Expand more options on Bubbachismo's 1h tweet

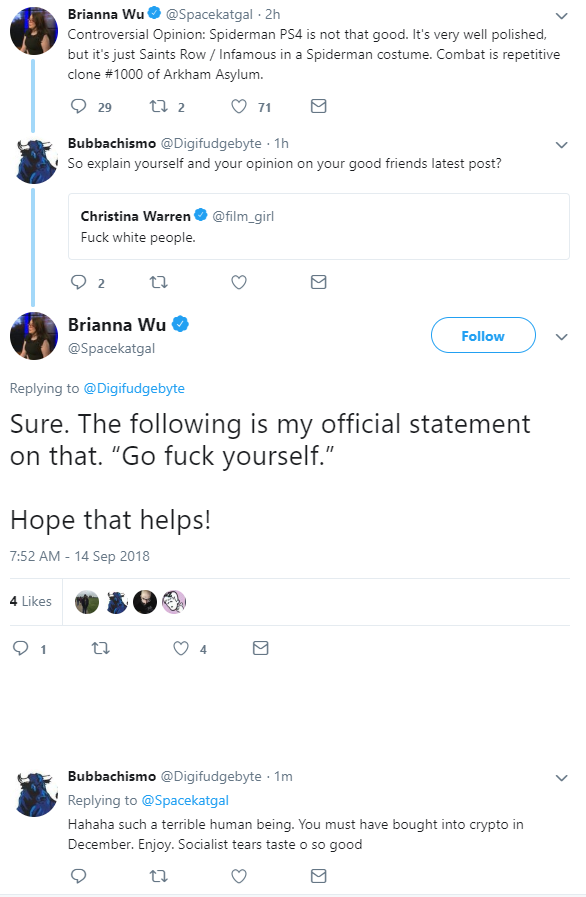click(x=561, y=145)
